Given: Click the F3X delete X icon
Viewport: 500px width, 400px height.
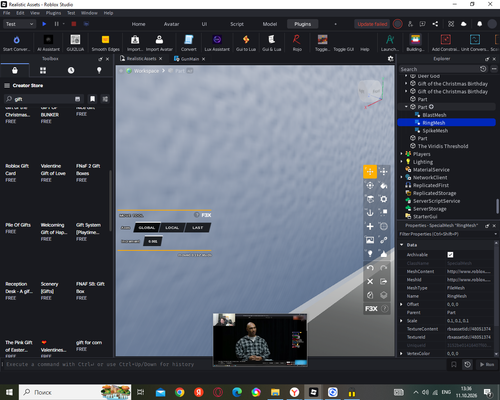Looking at the screenshot, I should point(370,281).
